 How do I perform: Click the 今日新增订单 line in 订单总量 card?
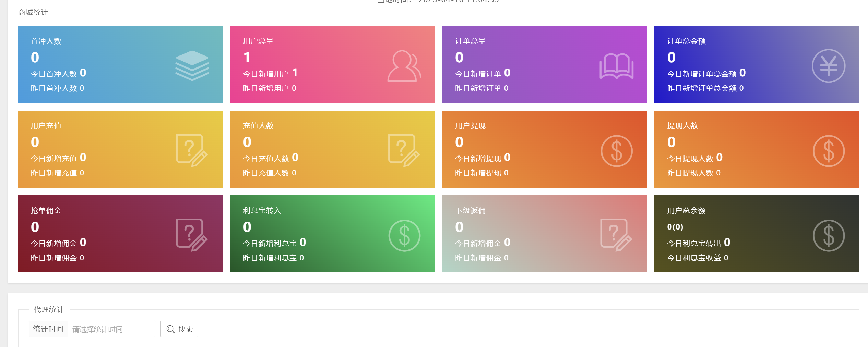482,73
